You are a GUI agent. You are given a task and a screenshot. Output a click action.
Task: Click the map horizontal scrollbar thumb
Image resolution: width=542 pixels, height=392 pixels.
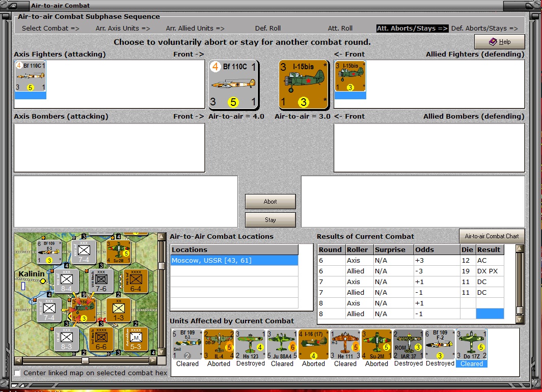85,360
